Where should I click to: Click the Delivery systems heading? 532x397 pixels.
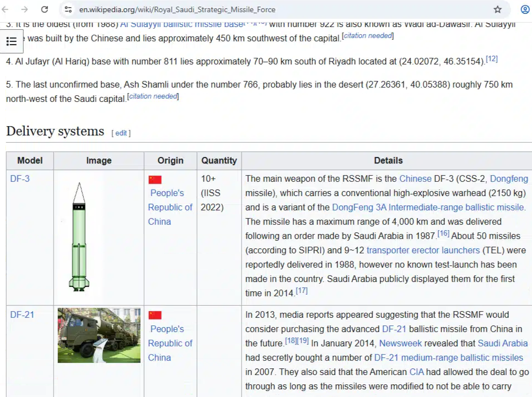pyautogui.click(x=55, y=131)
